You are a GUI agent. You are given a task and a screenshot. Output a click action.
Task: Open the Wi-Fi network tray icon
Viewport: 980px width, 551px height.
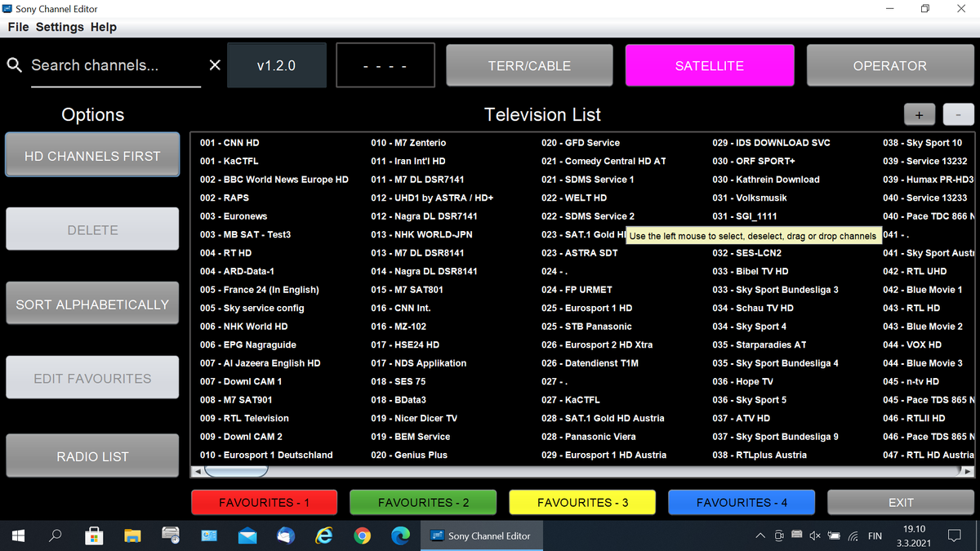click(852, 536)
